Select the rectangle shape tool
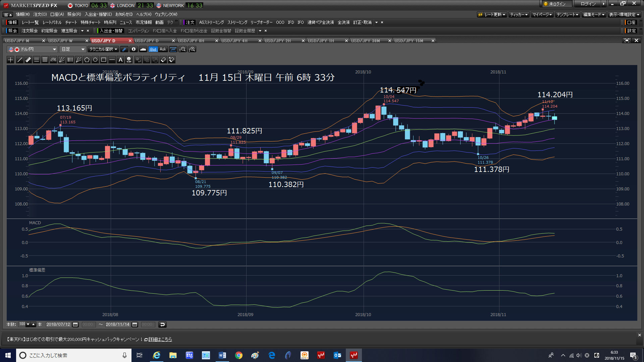Image resolution: width=644 pixels, height=362 pixels. tap(104, 60)
